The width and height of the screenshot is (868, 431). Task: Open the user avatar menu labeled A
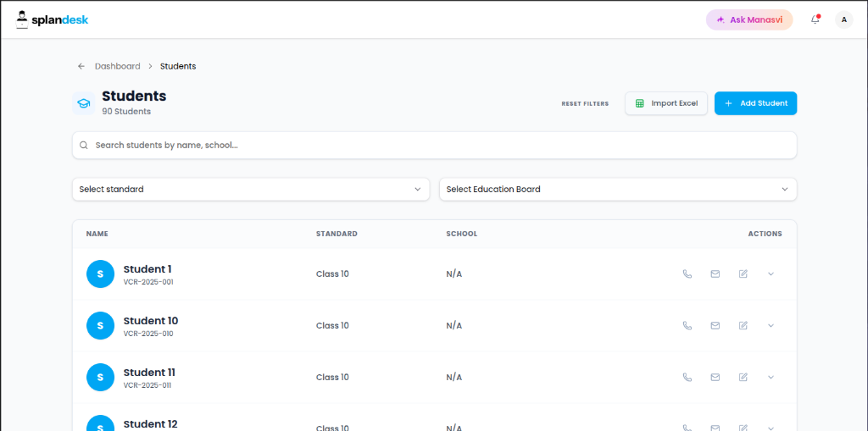click(x=843, y=20)
